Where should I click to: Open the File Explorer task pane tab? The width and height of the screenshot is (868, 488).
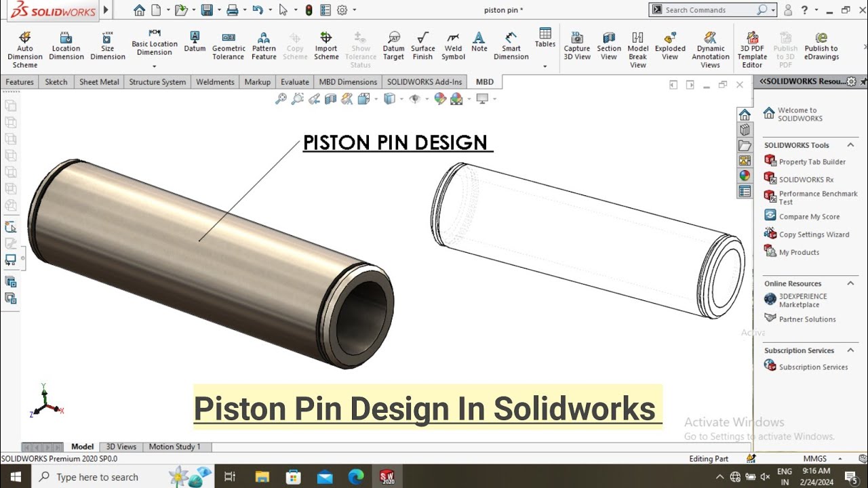click(x=745, y=145)
